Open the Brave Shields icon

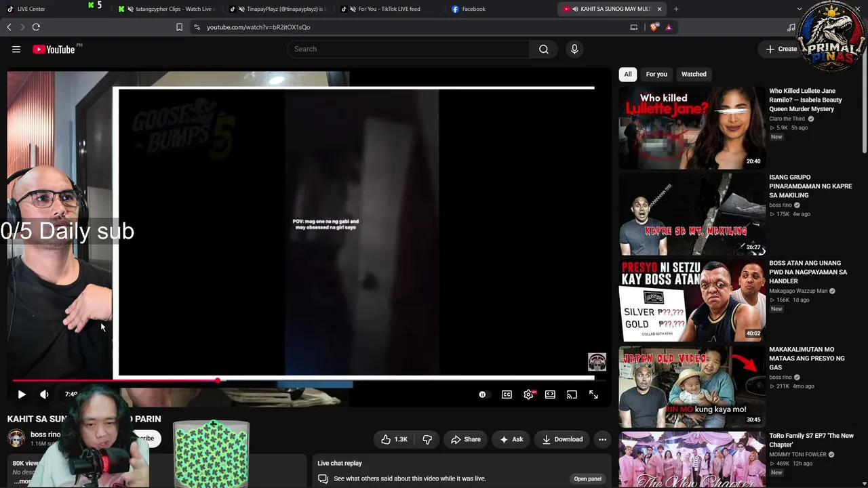[x=654, y=27]
